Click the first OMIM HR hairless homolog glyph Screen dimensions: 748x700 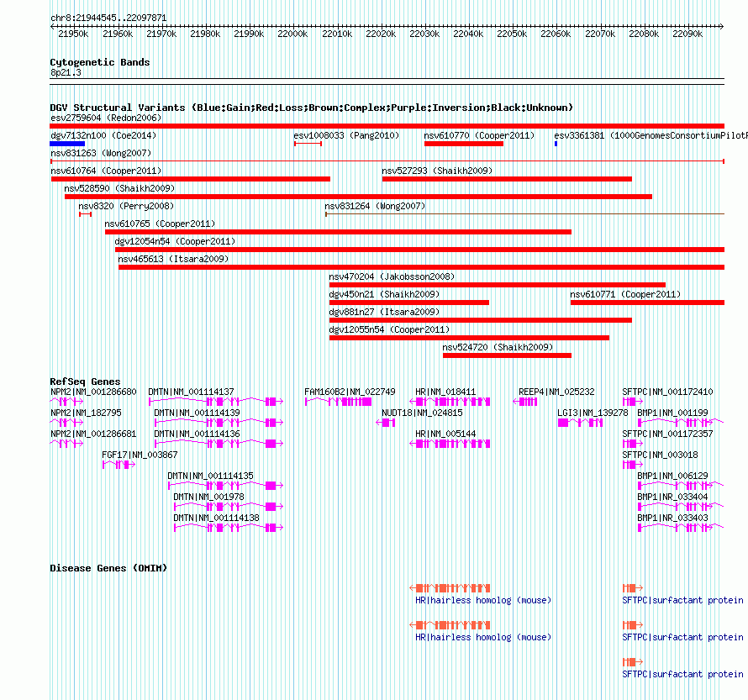(450, 588)
